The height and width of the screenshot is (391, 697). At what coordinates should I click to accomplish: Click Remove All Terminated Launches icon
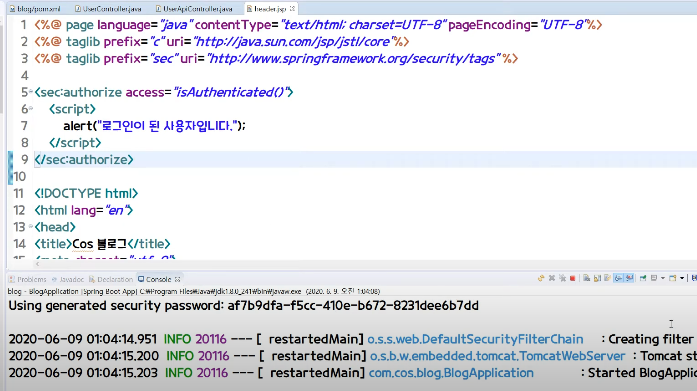[563, 278]
